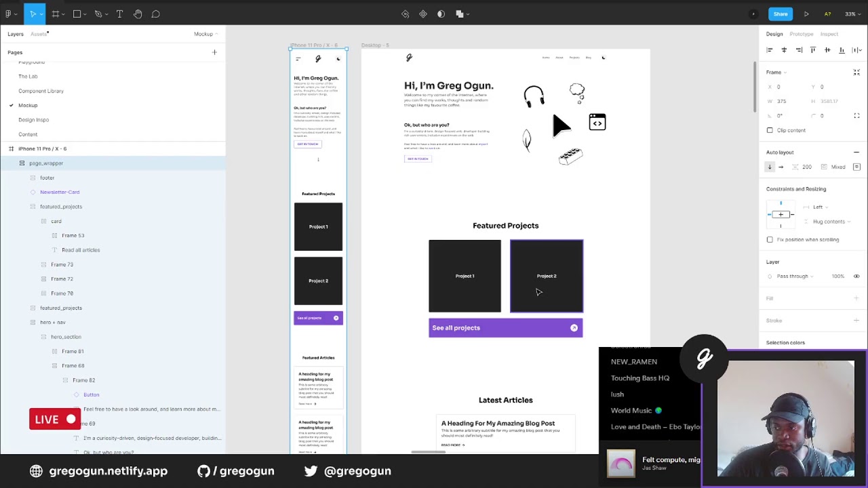This screenshot has height=488, width=868.
Task: Open The Lab page
Action: click(28, 77)
